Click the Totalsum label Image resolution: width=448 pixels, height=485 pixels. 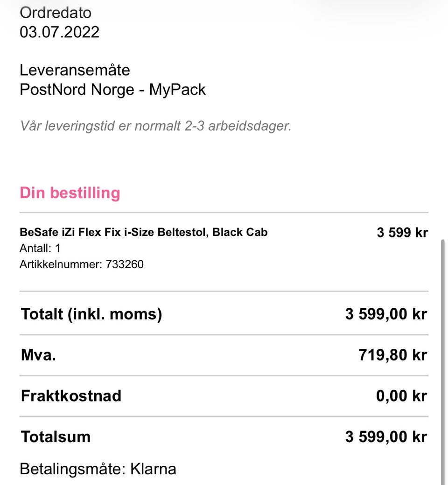[56, 437]
